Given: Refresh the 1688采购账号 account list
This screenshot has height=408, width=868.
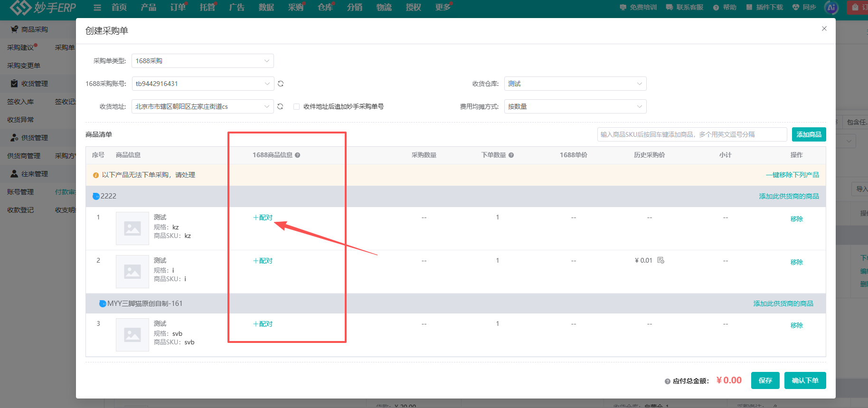Looking at the screenshot, I should pyautogui.click(x=281, y=84).
